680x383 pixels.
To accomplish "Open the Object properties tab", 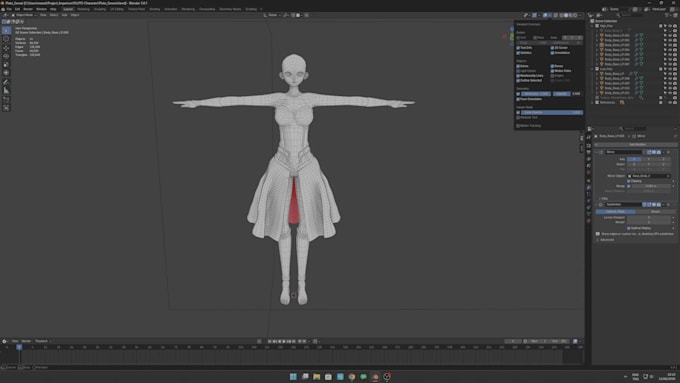I will tap(588, 180).
